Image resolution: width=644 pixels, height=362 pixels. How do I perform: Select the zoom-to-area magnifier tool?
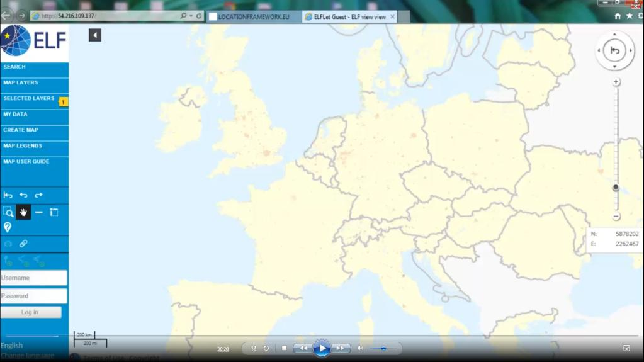(8, 212)
